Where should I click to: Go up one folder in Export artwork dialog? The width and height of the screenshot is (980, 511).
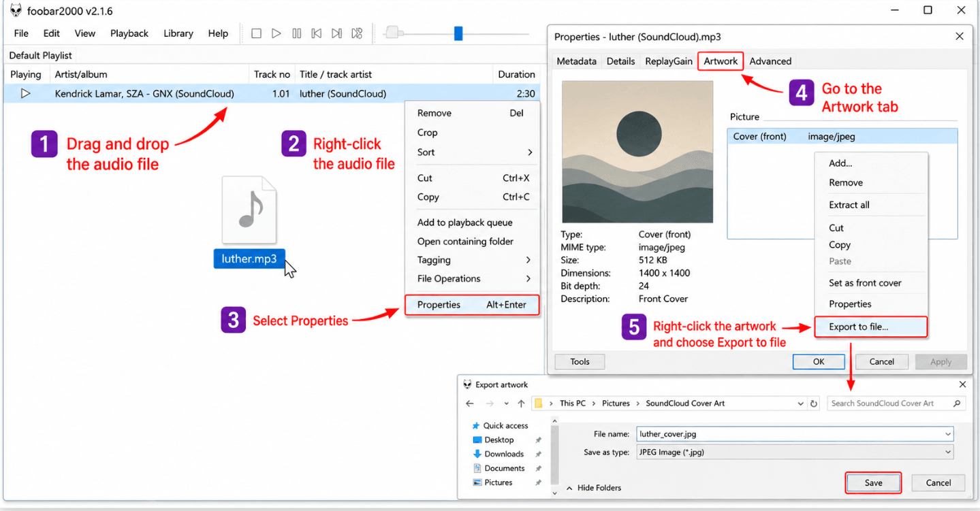(521, 403)
